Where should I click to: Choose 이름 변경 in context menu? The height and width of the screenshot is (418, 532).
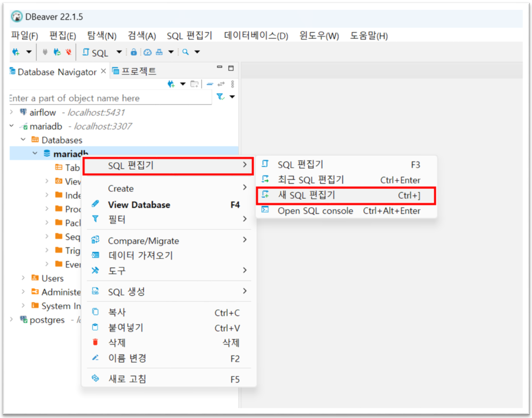pyautogui.click(x=169, y=358)
